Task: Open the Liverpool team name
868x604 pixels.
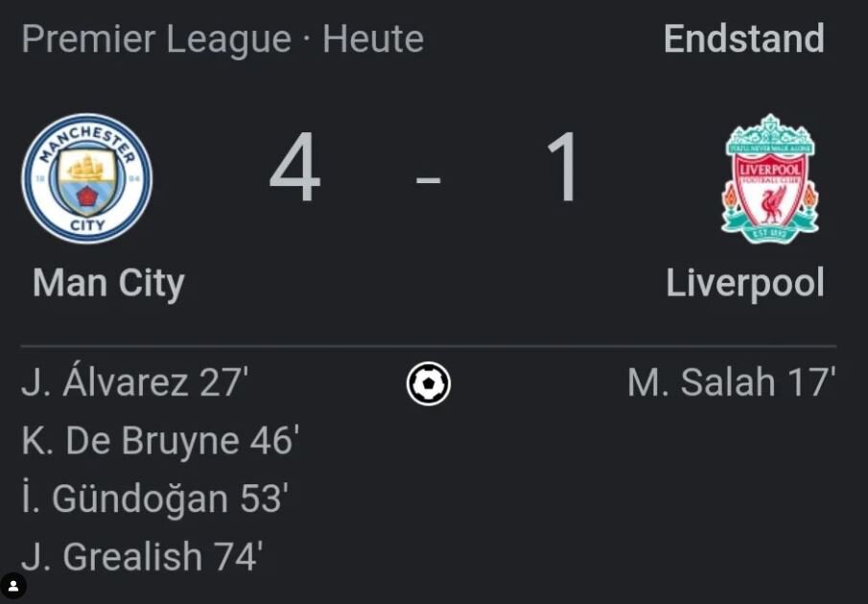Action: (745, 283)
